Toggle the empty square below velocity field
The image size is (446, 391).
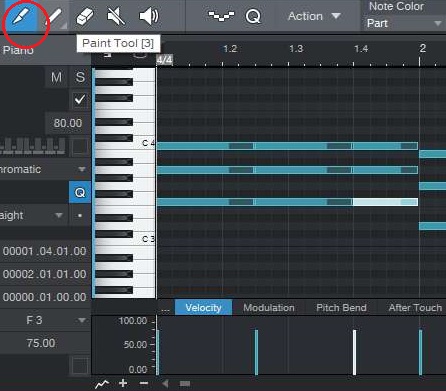pos(80,366)
